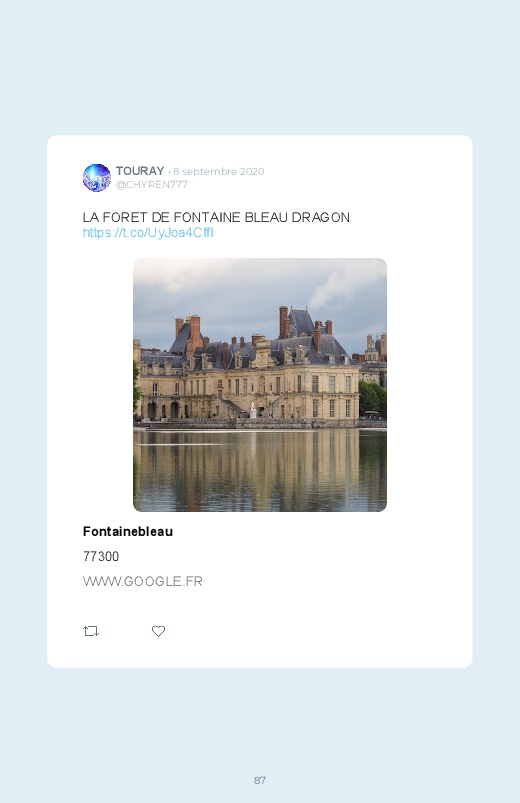Click the @CHYREN777 handle
The image size is (520, 803).
[x=152, y=185]
